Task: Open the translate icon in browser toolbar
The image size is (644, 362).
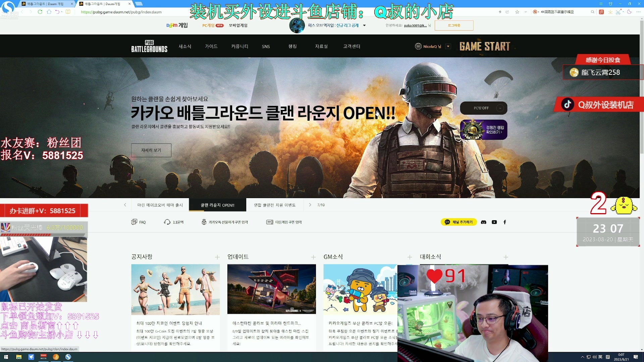Action: 601,12
